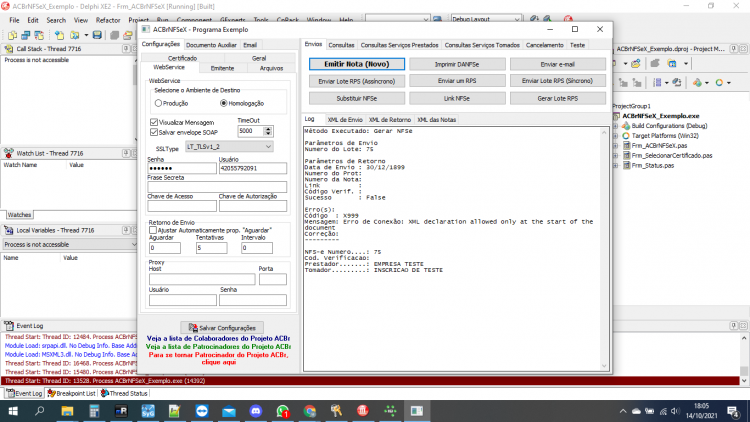Show hidden system tray icons chevron
Screen dimensions: 750x422
coord(623,411)
